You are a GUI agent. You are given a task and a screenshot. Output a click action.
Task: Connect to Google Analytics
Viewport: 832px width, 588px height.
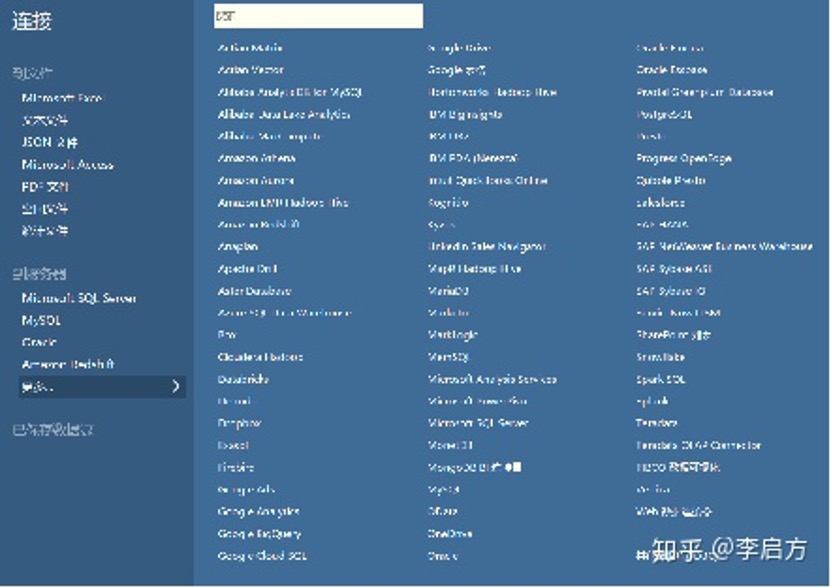[x=258, y=512]
